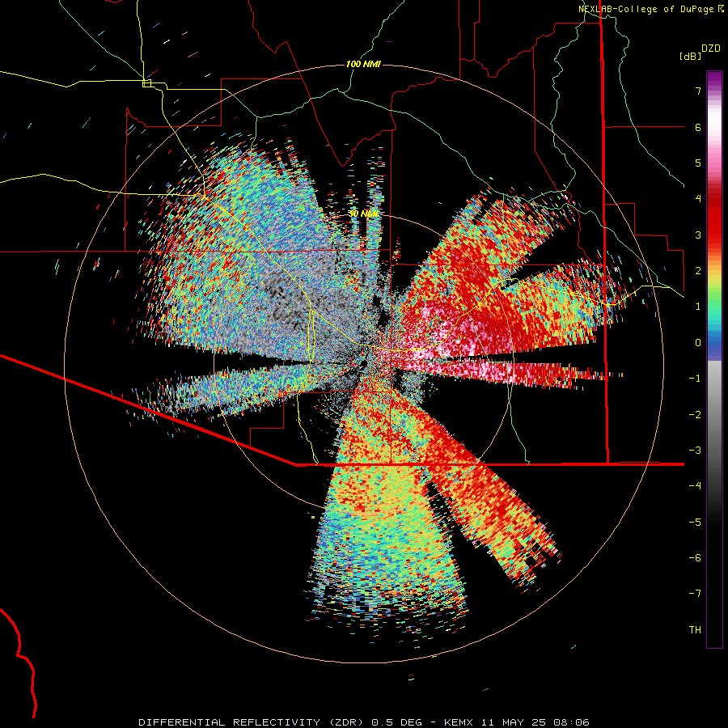728x728 pixels.
Task: Click the ZDR color scale bar
Action: (x=714, y=359)
